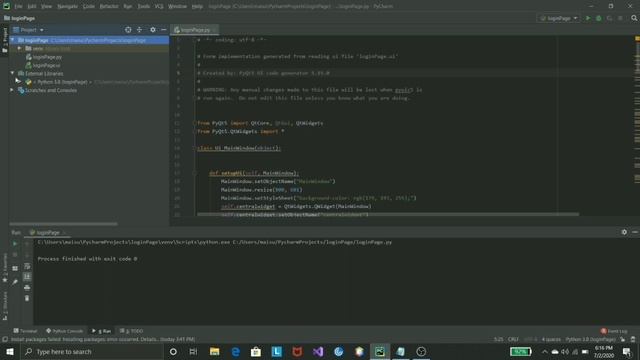Open Windows Start menu
640x360 pixels.
[x=10, y=351]
